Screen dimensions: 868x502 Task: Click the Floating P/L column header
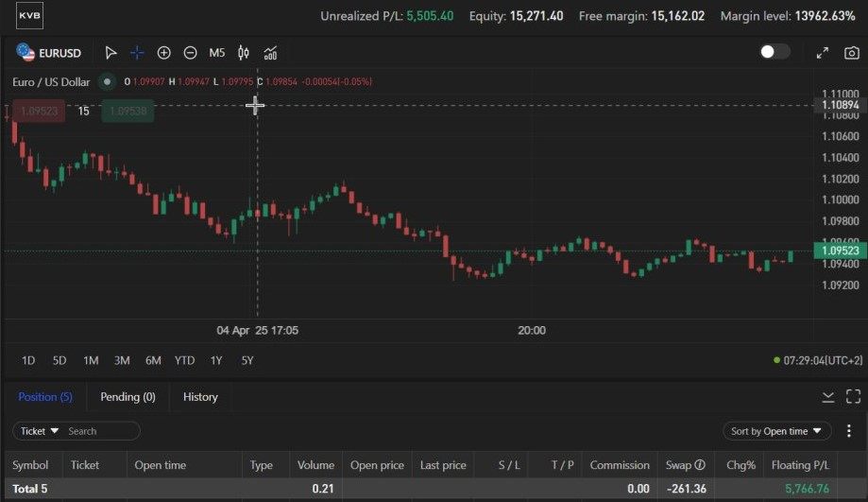click(800, 465)
